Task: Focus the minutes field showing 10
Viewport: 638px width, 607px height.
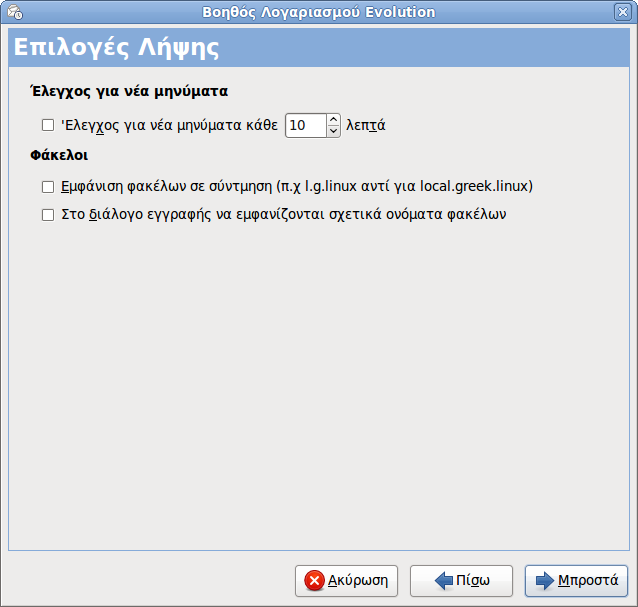Action: pos(306,125)
